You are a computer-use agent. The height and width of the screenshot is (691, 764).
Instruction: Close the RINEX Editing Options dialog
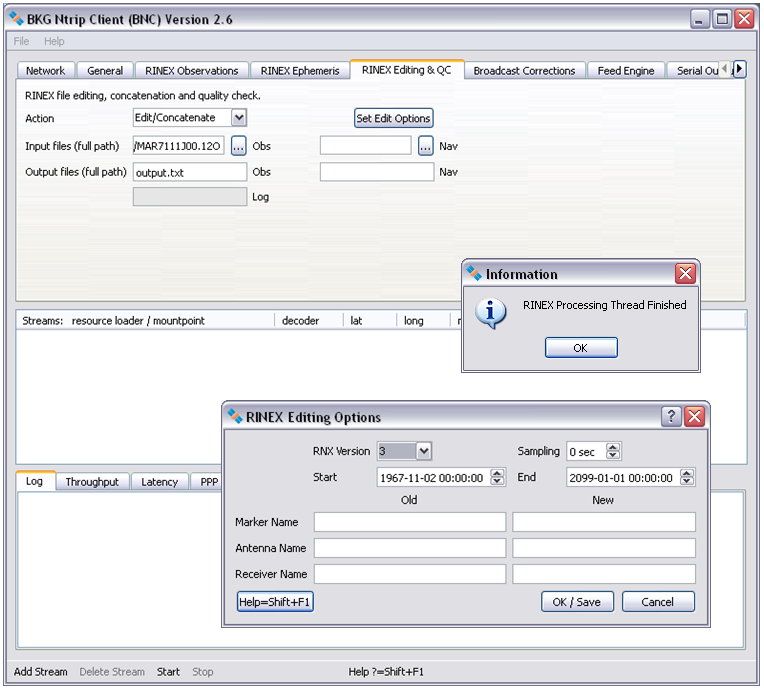pyautogui.click(x=695, y=417)
